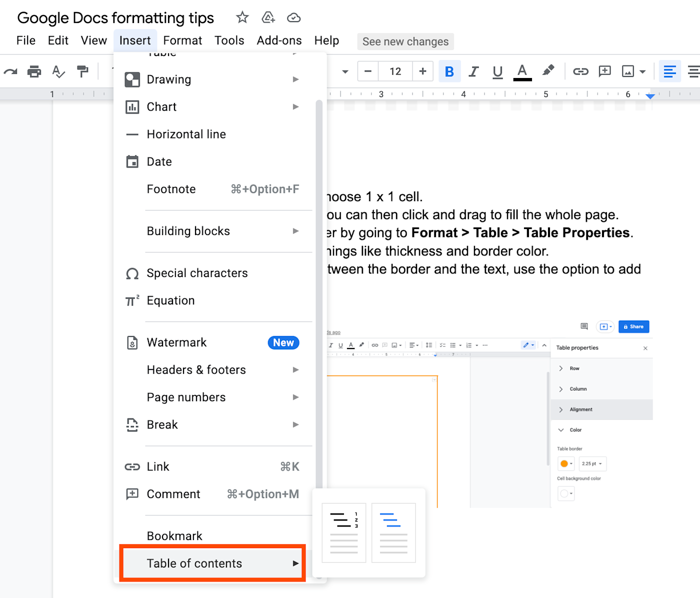Open the 2.25 pt border width dropdown
This screenshot has height=598, width=700.
pyautogui.click(x=592, y=464)
